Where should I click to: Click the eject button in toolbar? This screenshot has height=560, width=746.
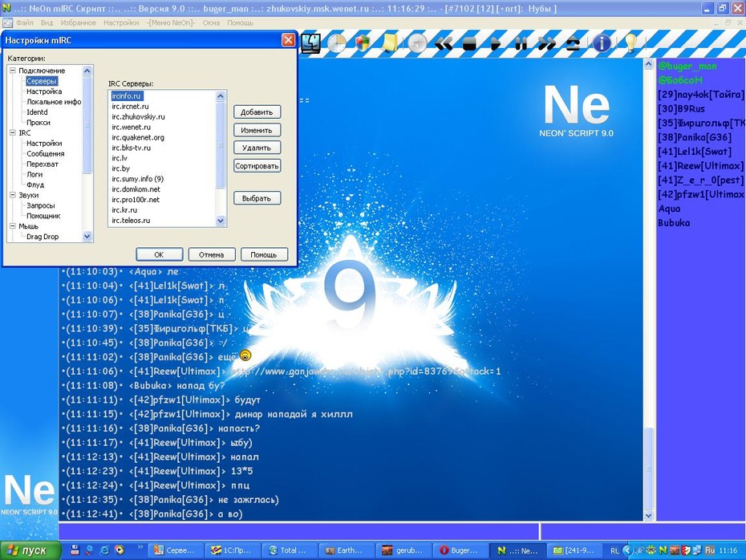click(573, 44)
